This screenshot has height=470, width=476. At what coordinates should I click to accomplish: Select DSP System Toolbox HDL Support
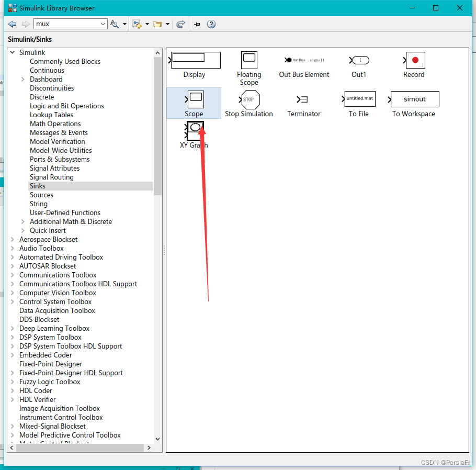[71, 346]
